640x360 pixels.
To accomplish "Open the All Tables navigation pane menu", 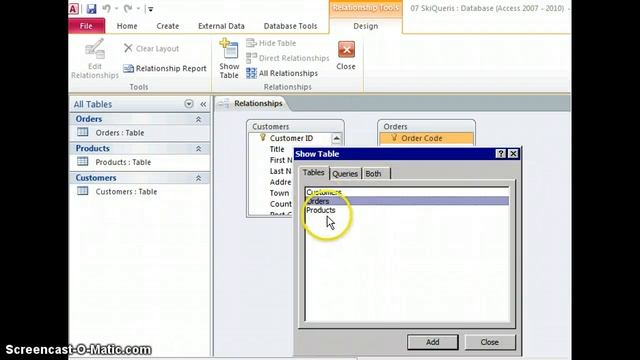I will [x=189, y=104].
